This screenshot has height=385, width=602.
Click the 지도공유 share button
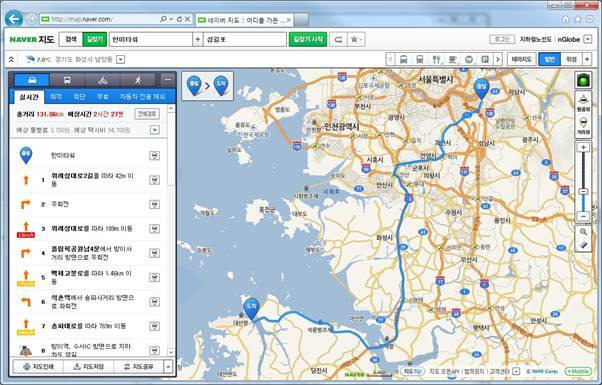[x=139, y=367]
